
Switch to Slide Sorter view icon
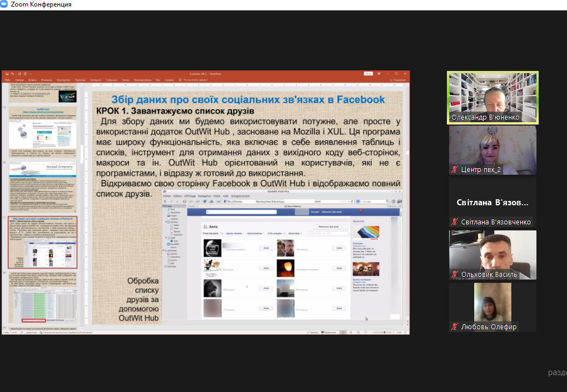[350, 332]
